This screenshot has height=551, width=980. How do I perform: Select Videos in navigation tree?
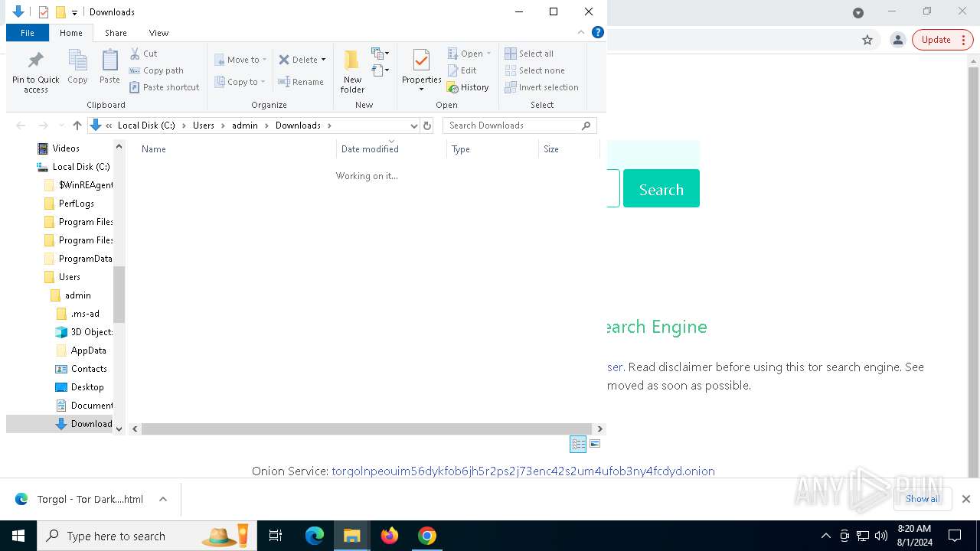click(66, 148)
